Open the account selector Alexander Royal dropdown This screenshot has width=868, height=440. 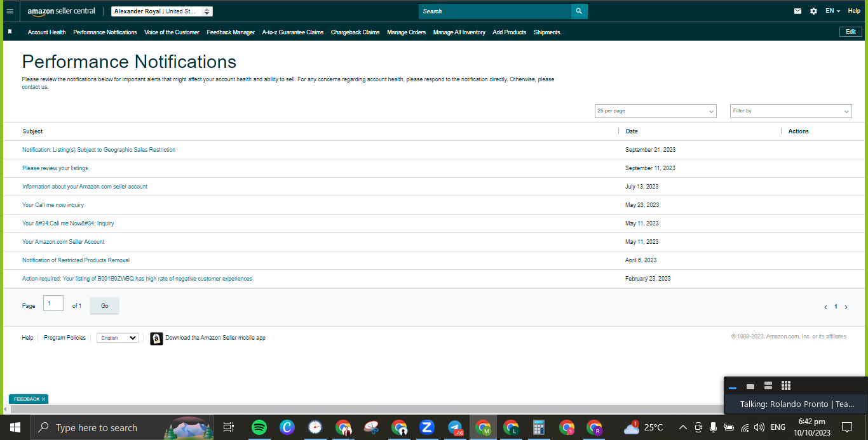[162, 11]
